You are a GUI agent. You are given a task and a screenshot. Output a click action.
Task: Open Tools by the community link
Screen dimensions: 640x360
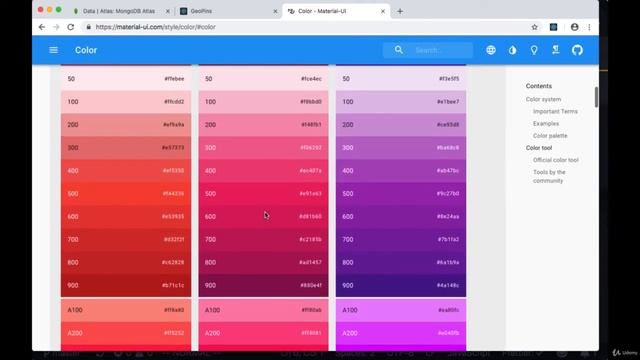pyautogui.click(x=549, y=176)
